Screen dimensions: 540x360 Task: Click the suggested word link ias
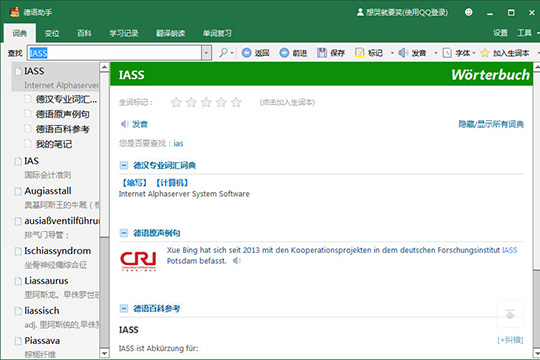pyautogui.click(x=178, y=143)
